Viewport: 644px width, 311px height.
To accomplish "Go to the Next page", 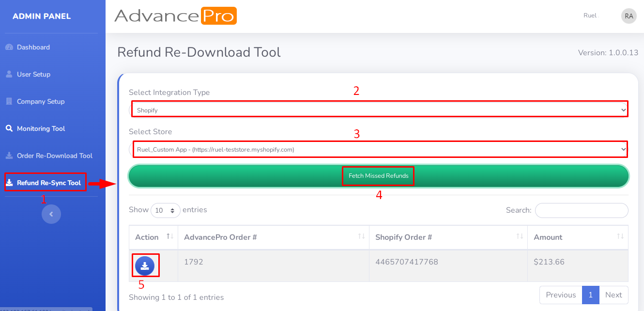I will pyautogui.click(x=613, y=295).
